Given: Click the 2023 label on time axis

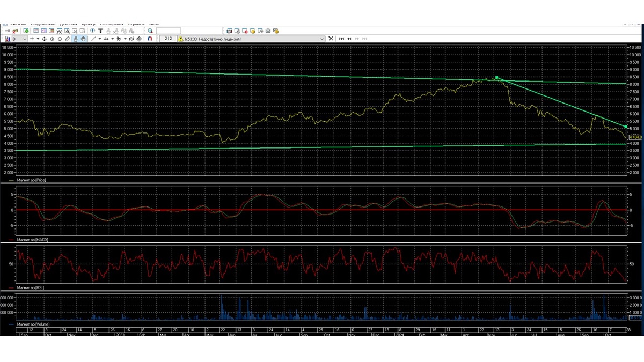Looking at the screenshot, I should click(x=119, y=334).
